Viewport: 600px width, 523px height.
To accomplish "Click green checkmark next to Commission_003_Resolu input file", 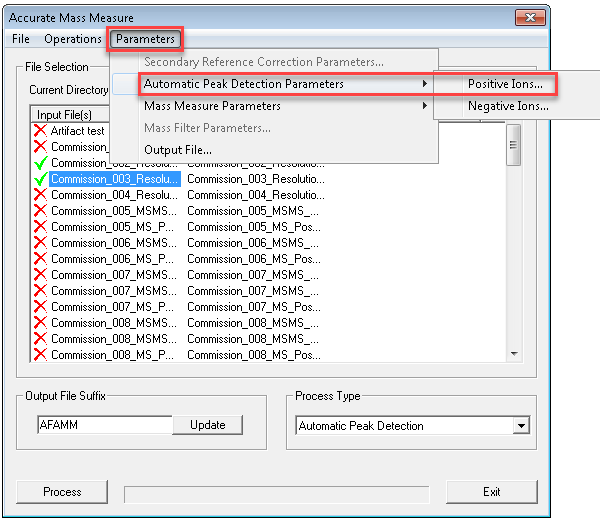I will tap(40, 179).
